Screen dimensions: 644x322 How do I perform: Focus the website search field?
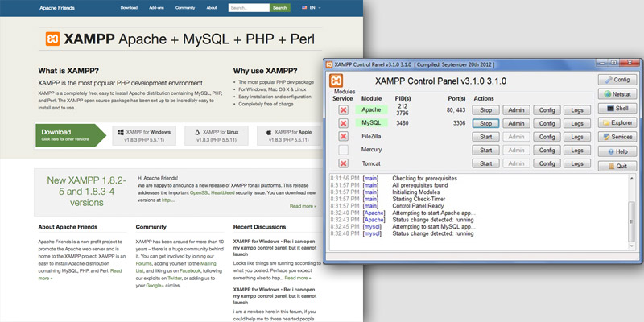point(249,8)
